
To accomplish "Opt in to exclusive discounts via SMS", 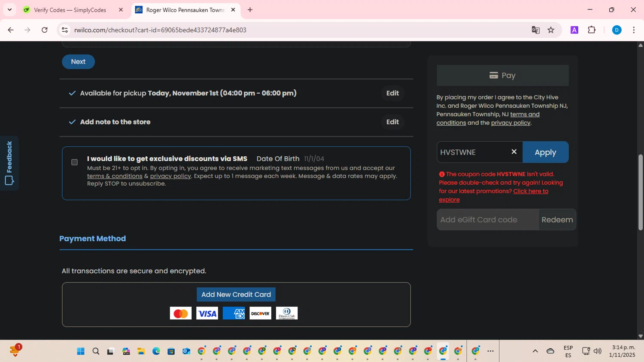I will point(74,162).
